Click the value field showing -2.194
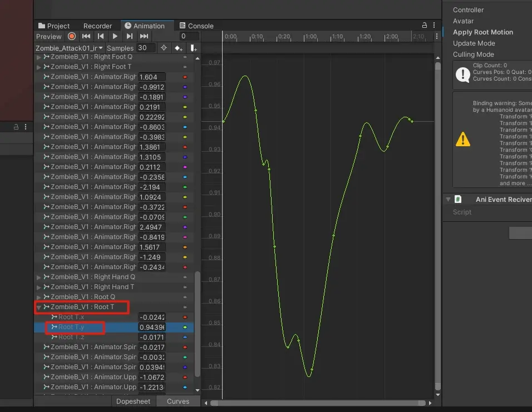This screenshot has height=412, width=532. coord(152,187)
